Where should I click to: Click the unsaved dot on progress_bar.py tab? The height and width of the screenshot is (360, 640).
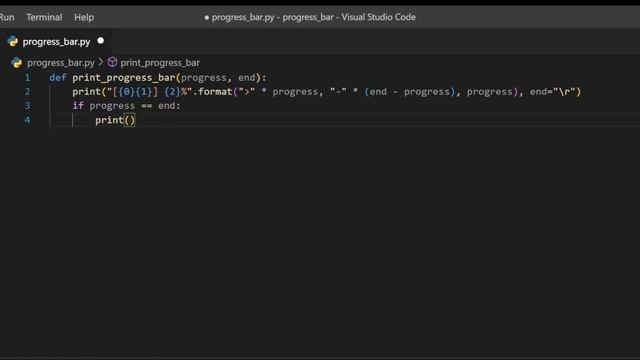click(101, 41)
